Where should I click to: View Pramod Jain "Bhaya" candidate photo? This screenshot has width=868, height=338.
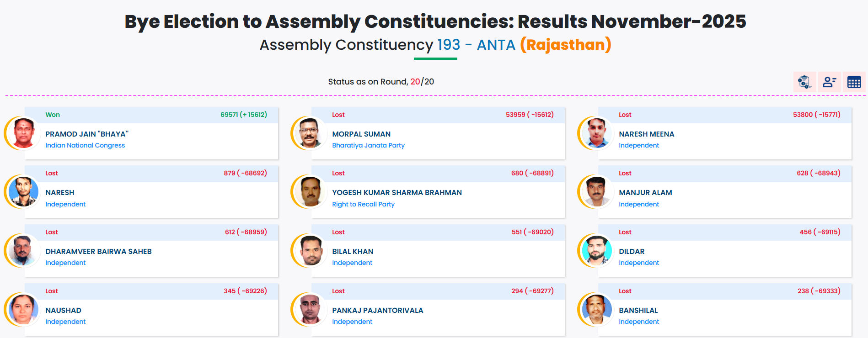23,133
